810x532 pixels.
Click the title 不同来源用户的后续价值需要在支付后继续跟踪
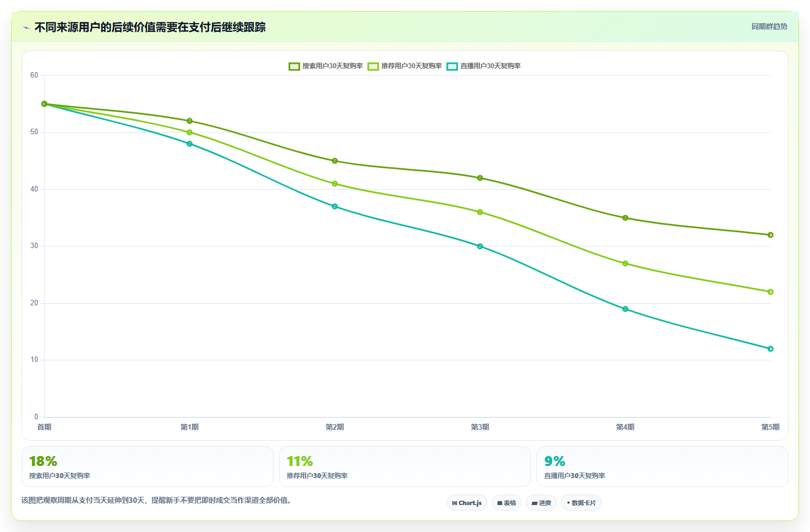[150, 28]
